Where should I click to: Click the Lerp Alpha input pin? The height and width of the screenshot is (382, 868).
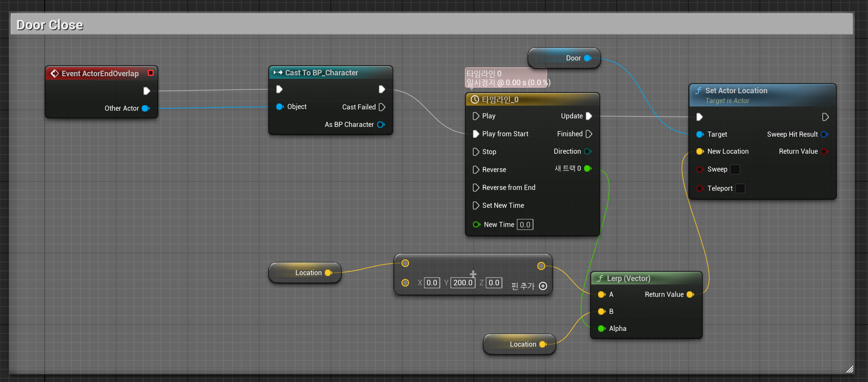pos(602,328)
